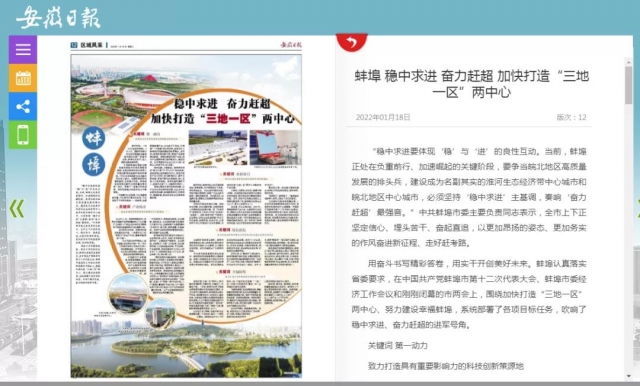Click the 关键词 第一动力 paragraph heading
The height and width of the screenshot is (386, 640).
(398, 345)
